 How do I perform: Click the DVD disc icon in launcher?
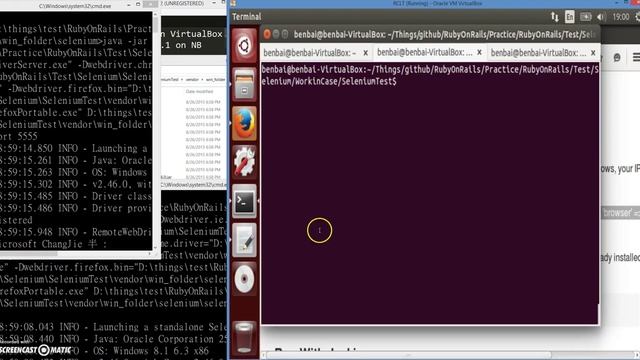(244, 279)
